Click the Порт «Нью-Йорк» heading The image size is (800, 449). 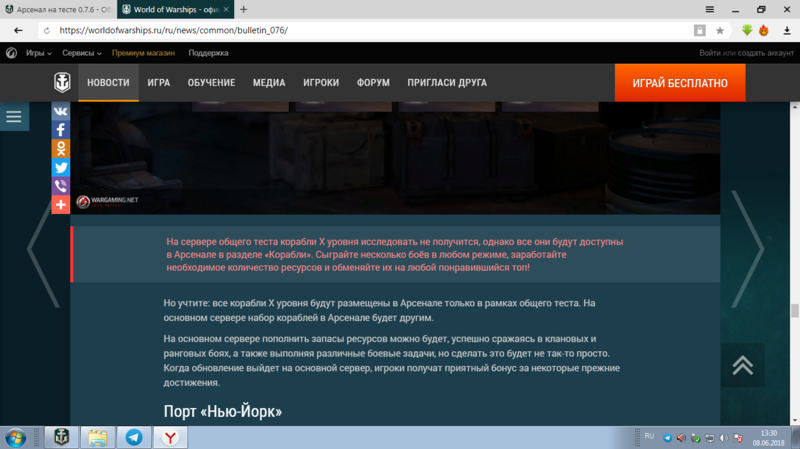(x=222, y=411)
